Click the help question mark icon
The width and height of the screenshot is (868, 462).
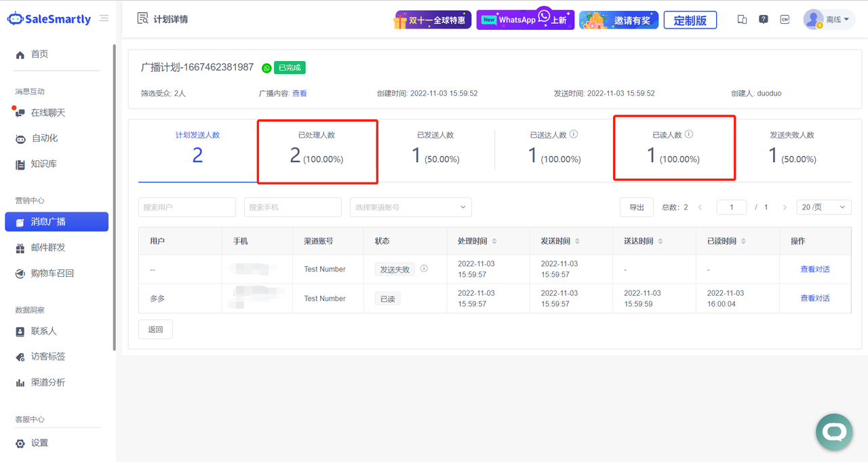pyautogui.click(x=764, y=20)
